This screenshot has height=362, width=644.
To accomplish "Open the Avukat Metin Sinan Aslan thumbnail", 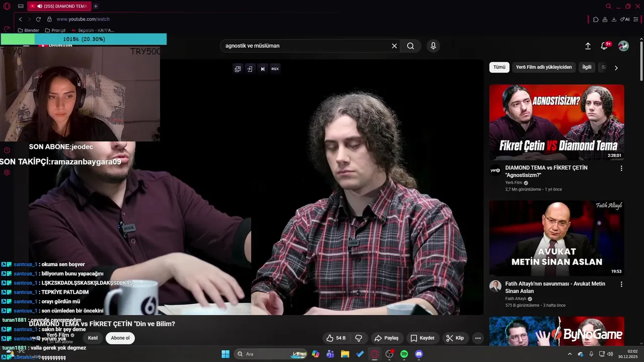I will click(x=556, y=238).
